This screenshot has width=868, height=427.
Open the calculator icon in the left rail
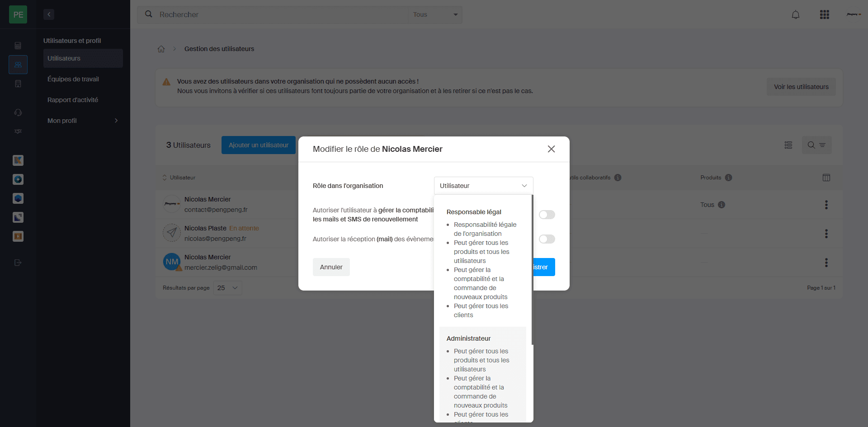pyautogui.click(x=18, y=46)
